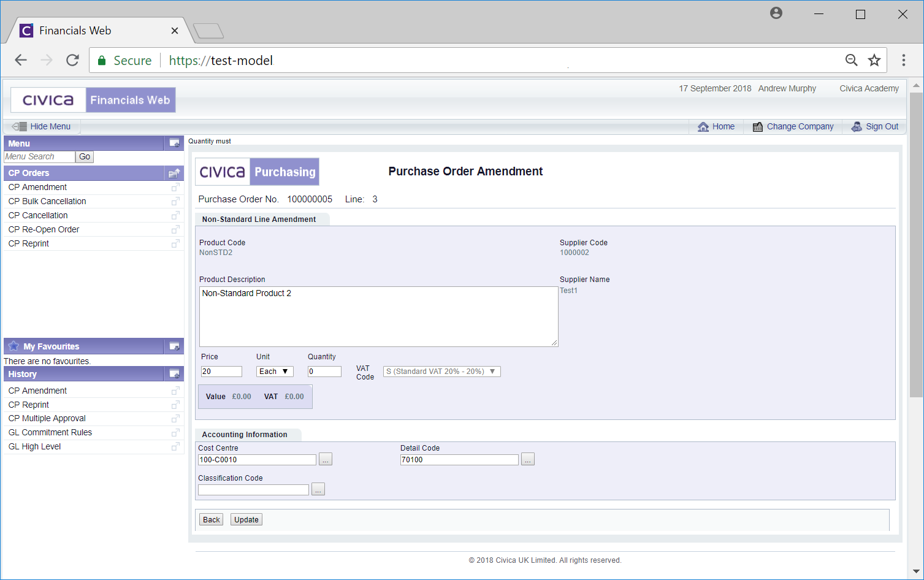Click the browser address bar URL

[221, 60]
